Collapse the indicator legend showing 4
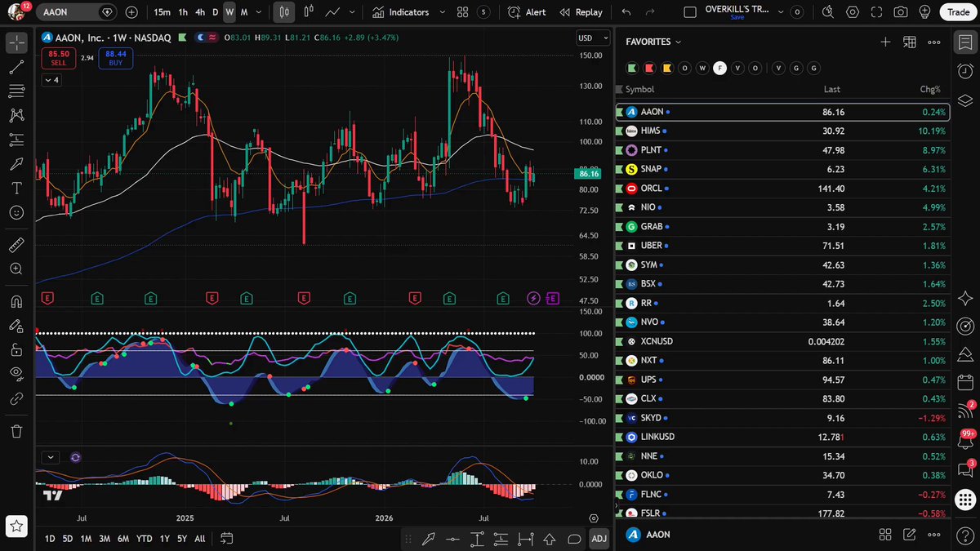980x551 pixels. [51, 80]
